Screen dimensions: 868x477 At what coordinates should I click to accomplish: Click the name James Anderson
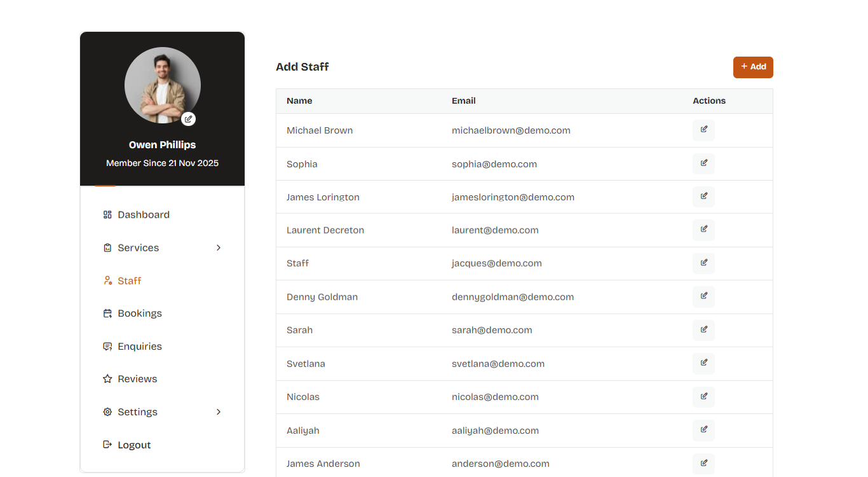[323, 464]
